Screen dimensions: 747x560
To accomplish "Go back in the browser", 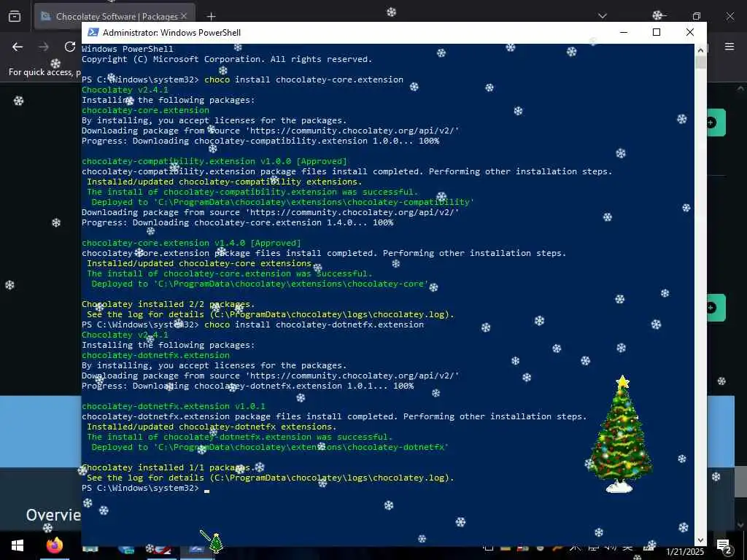I will pos(18,47).
